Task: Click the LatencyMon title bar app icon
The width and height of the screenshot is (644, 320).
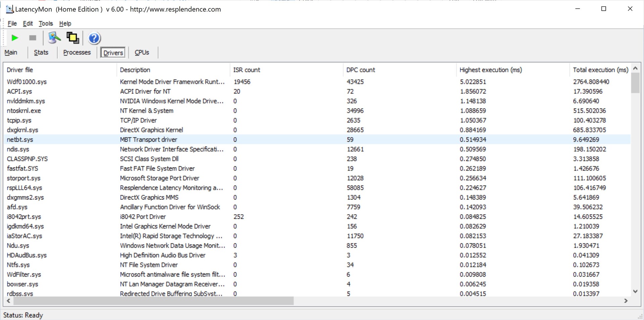Action: point(10,9)
